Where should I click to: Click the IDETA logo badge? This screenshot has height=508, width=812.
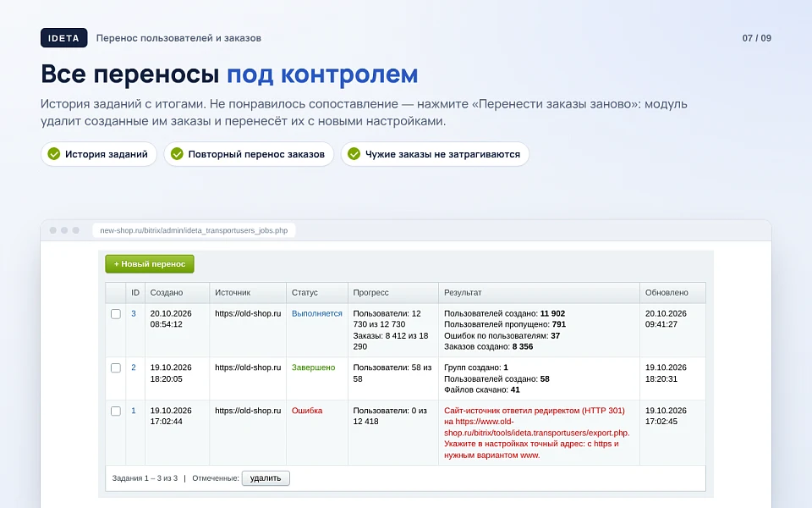point(63,38)
